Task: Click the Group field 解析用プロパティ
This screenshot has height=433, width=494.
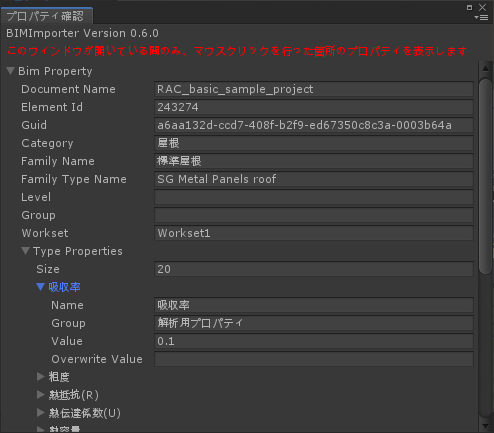Action: tap(314, 323)
